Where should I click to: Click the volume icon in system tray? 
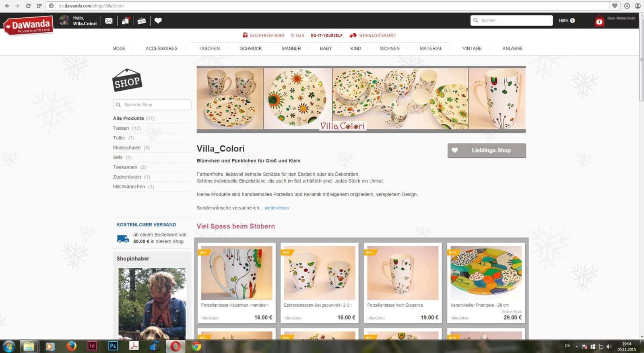pyautogui.click(x=609, y=347)
